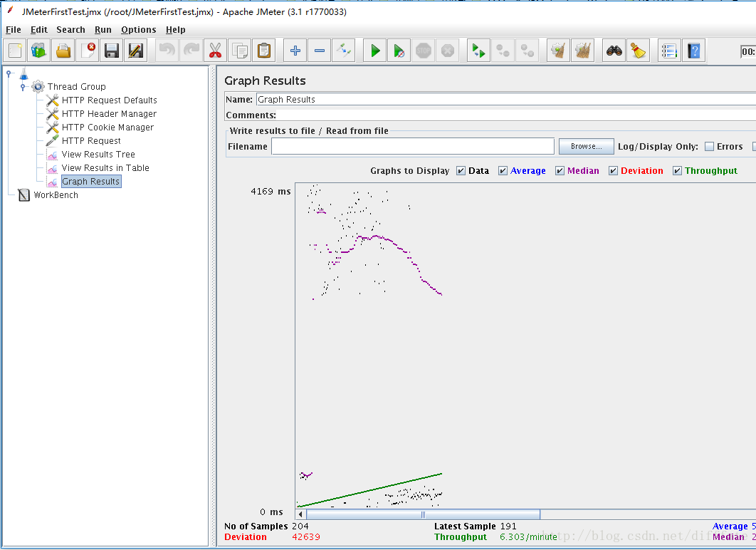Click the Browse... button
The height and width of the screenshot is (550, 756).
coord(586,147)
